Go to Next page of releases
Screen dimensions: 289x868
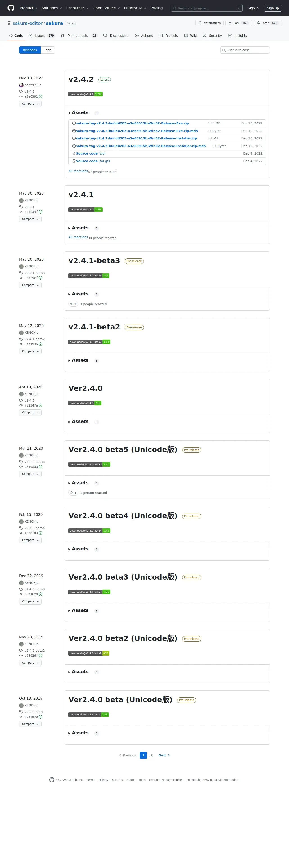click(x=164, y=756)
